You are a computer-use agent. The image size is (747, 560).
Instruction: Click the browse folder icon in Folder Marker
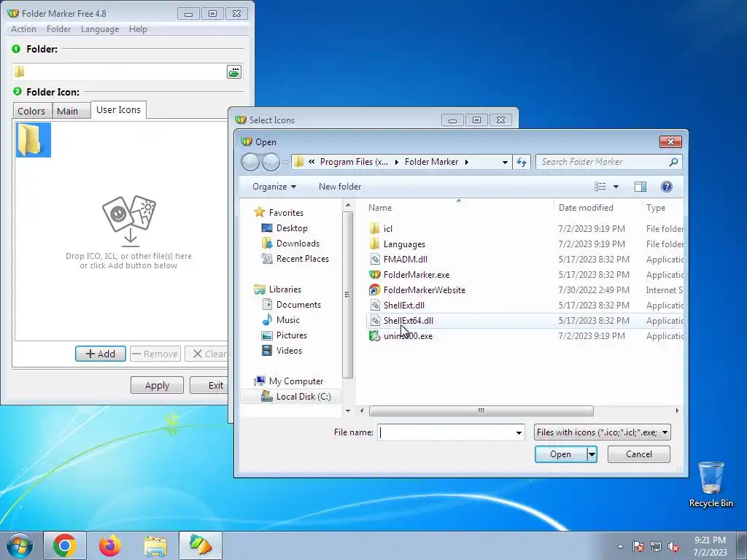click(x=234, y=72)
